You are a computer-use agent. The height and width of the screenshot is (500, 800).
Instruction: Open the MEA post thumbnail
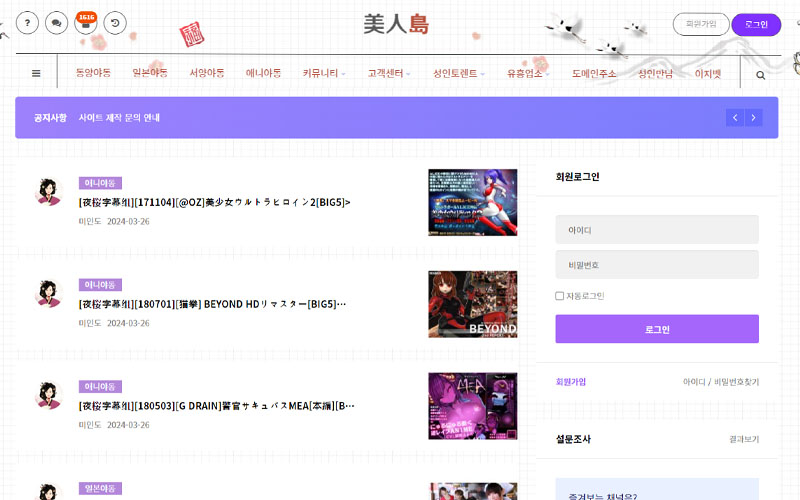point(472,406)
